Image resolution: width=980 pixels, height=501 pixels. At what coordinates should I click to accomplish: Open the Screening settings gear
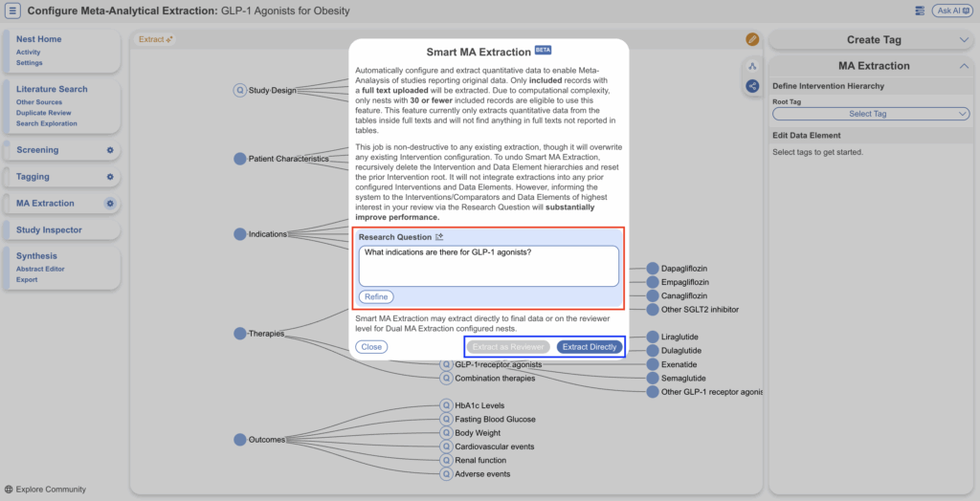pos(110,150)
